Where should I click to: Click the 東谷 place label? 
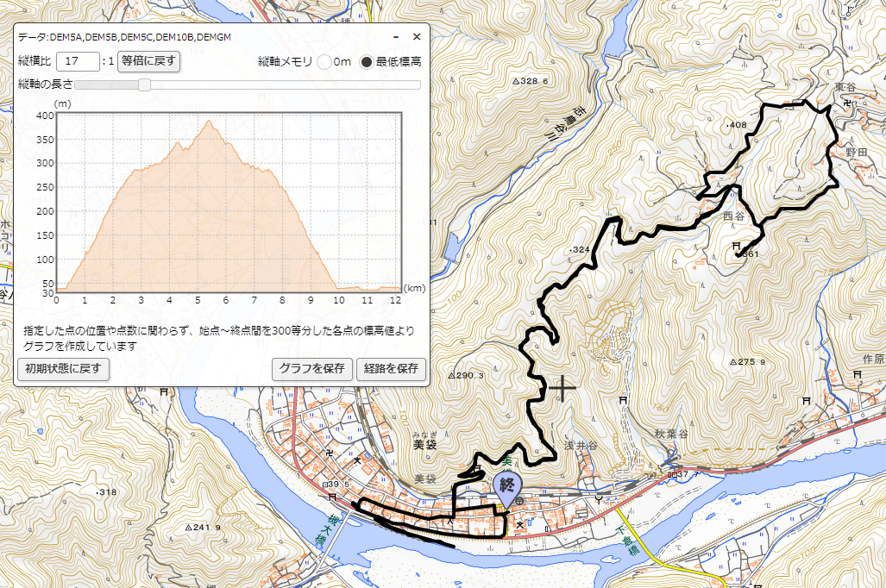pyautogui.click(x=845, y=87)
